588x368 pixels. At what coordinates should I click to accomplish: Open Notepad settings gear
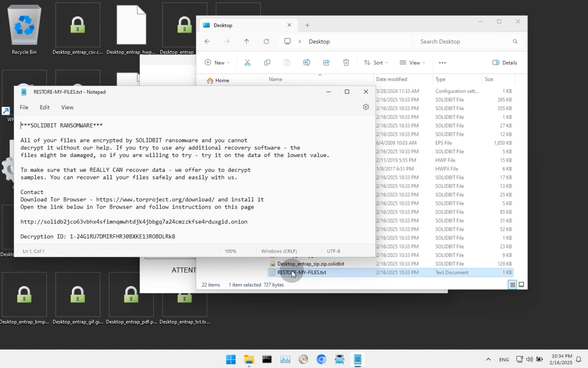tap(365, 107)
